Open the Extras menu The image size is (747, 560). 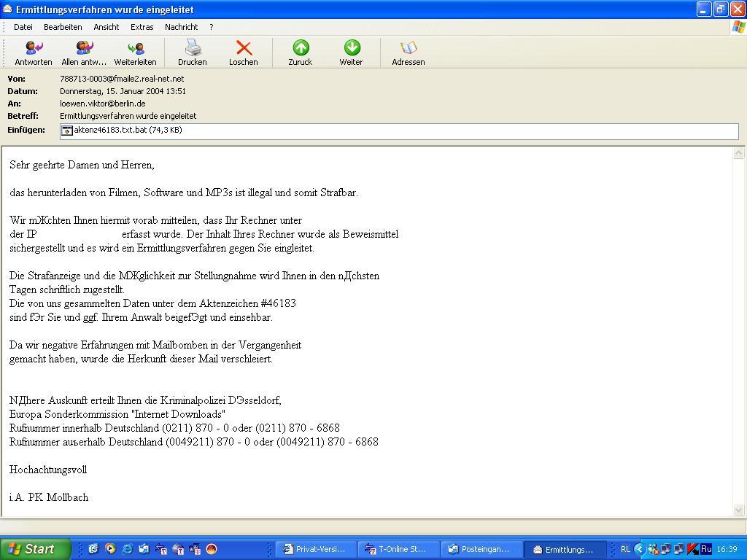click(142, 27)
